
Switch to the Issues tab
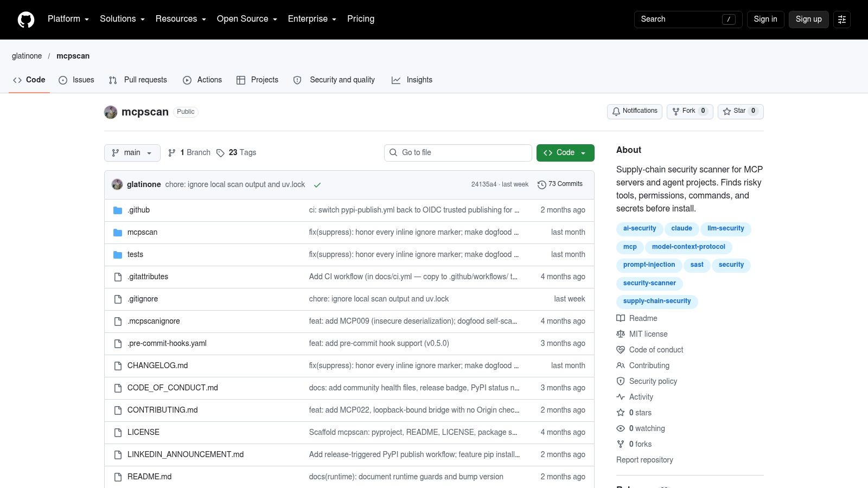[76, 80]
